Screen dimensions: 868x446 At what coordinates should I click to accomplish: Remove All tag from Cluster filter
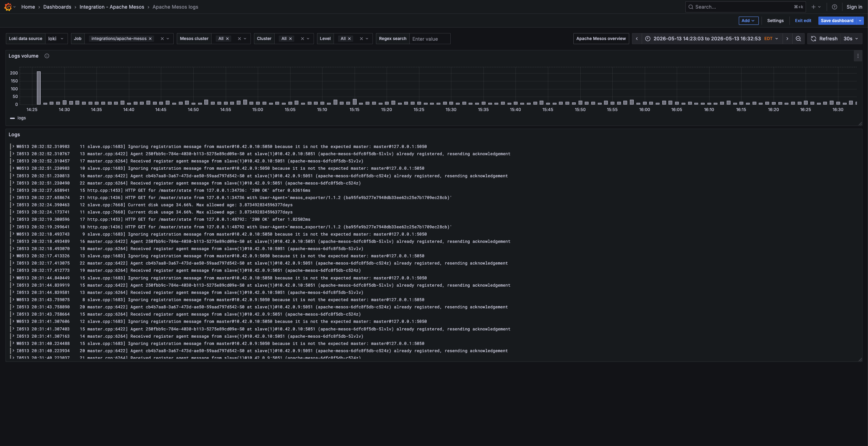[x=290, y=39]
